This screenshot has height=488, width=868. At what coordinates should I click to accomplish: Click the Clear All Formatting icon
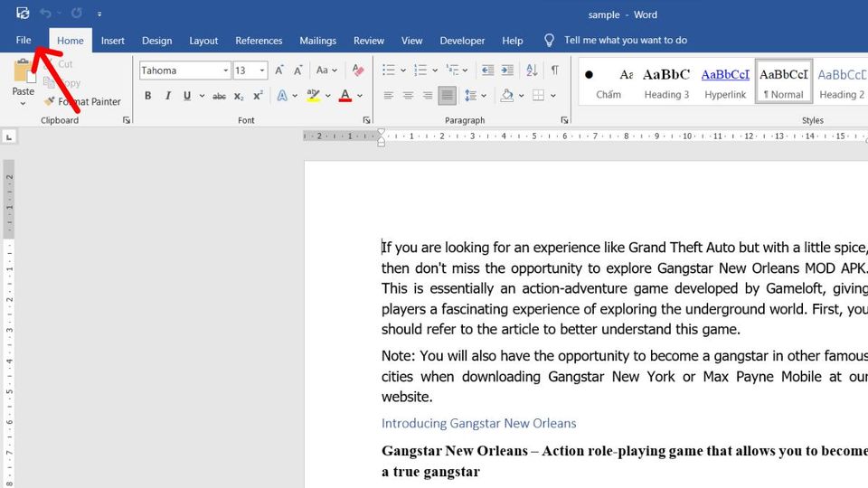click(x=358, y=70)
